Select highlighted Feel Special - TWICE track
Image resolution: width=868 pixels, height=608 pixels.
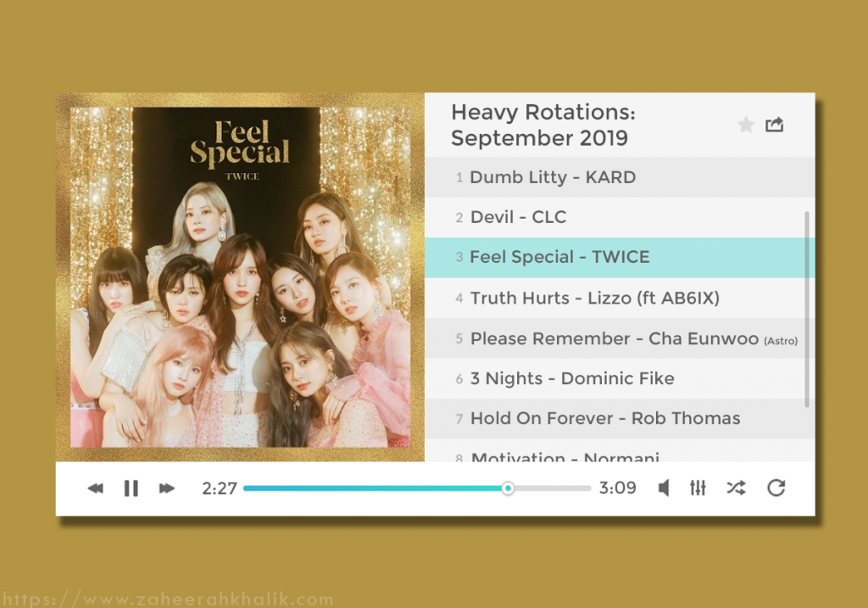pyautogui.click(x=620, y=258)
